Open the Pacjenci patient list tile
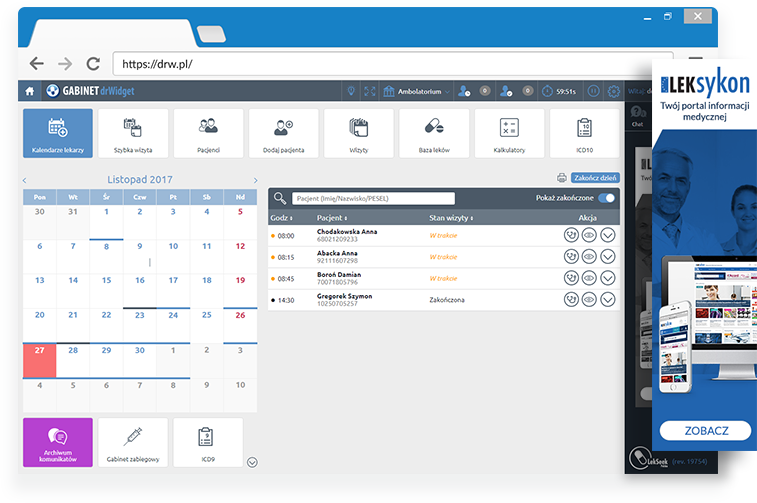Screen dimensions: 757x503 coord(208,133)
